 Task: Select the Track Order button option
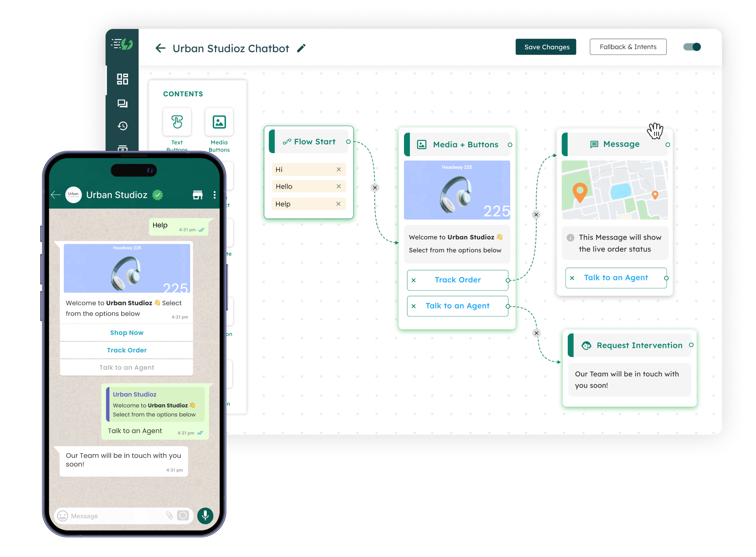coord(457,279)
